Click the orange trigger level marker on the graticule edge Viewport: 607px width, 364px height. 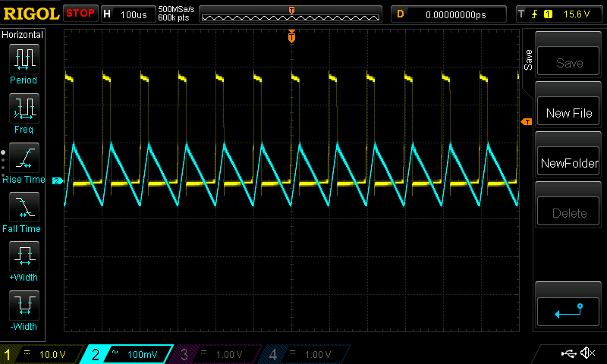[x=527, y=122]
